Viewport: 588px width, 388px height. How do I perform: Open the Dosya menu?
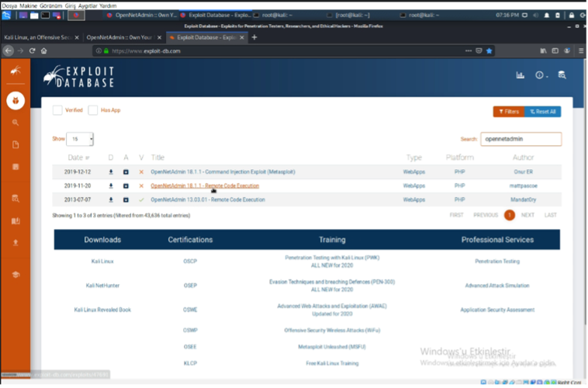(9, 5)
